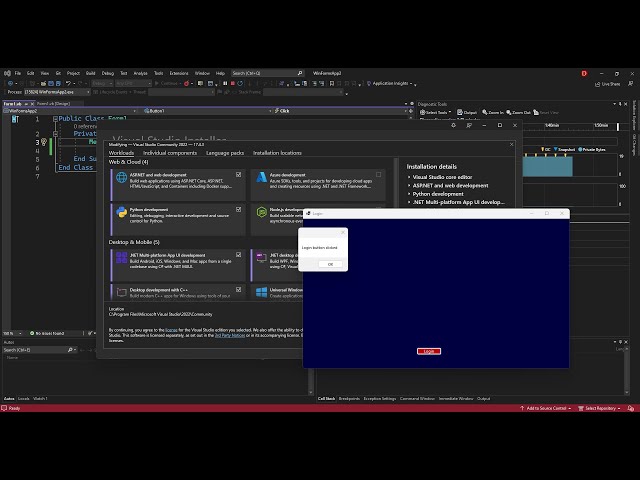The image size is (640, 480).
Task: Open Select Tools in Diagnostic Tools
Action: tap(436, 112)
